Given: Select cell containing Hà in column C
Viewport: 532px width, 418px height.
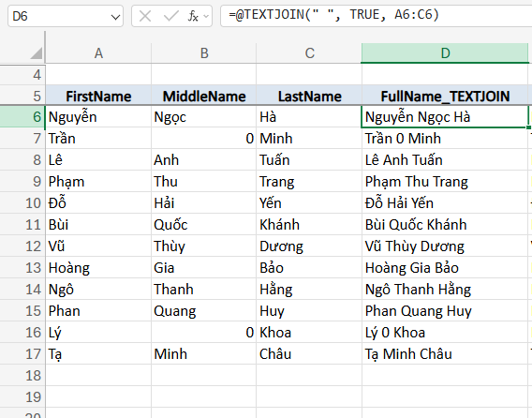Looking at the screenshot, I should 309,117.
